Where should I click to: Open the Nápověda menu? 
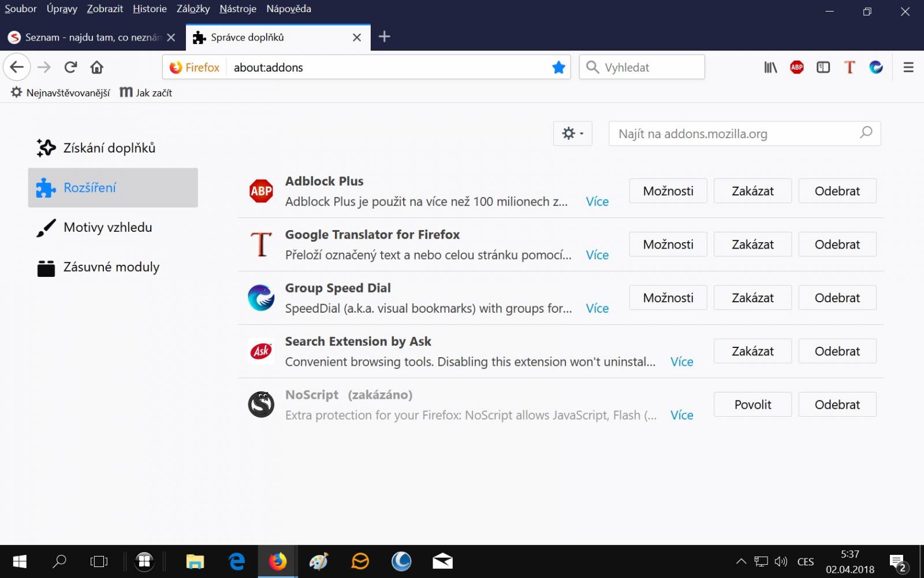(x=289, y=9)
